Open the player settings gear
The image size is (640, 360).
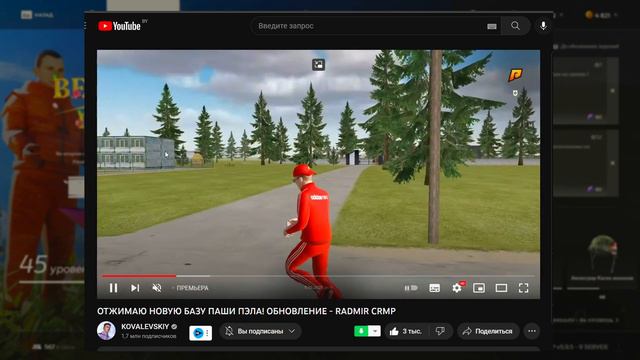click(457, 288)
